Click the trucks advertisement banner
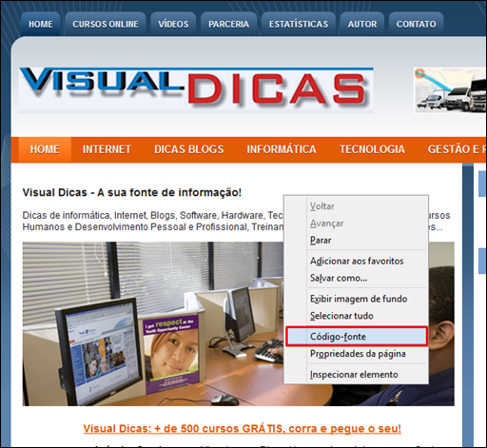 (450, 90)
